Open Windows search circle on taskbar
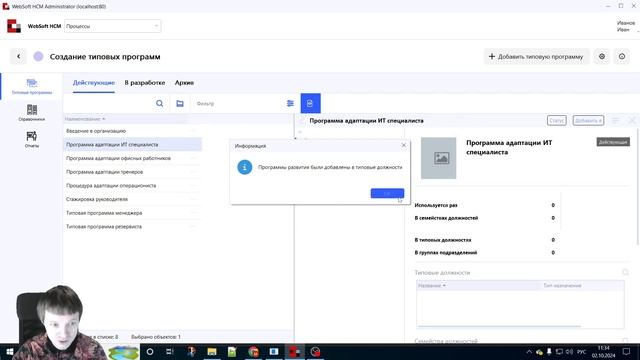This screenshot has width=640, height=360. pos(150,351)
